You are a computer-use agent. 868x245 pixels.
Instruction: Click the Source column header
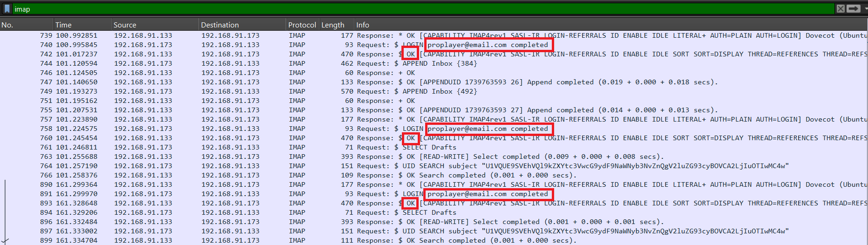[125, 25]
